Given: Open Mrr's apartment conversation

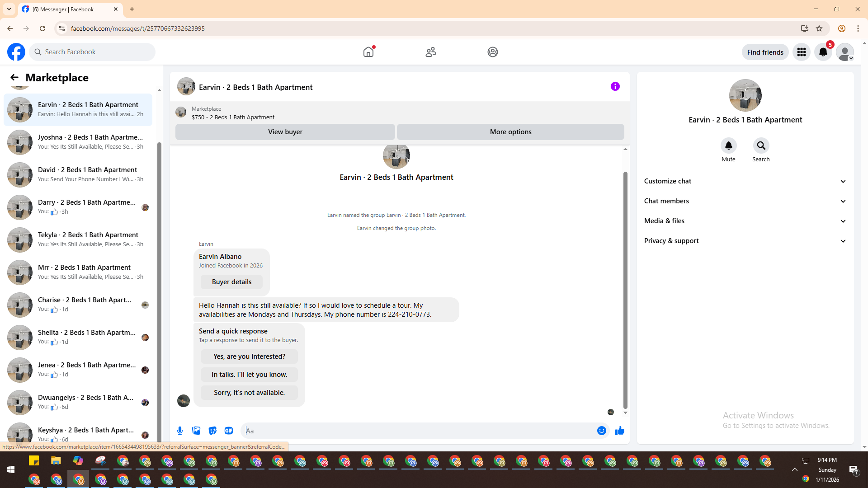Looking at the screenshot, I should click(x=78, y=272).
